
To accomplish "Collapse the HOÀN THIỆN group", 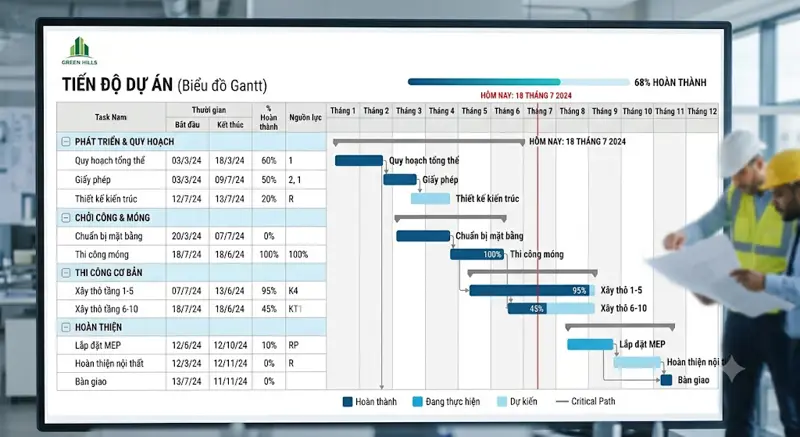I will (x=66, y=327).
